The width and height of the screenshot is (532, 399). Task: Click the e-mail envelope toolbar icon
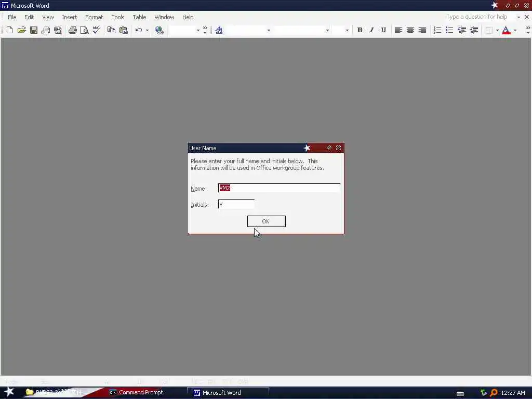tap(46, 30)
